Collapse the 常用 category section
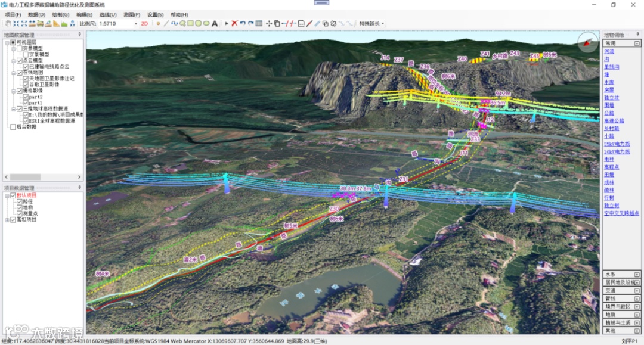The width and height of the screenshot is (644, 345). 637,43
